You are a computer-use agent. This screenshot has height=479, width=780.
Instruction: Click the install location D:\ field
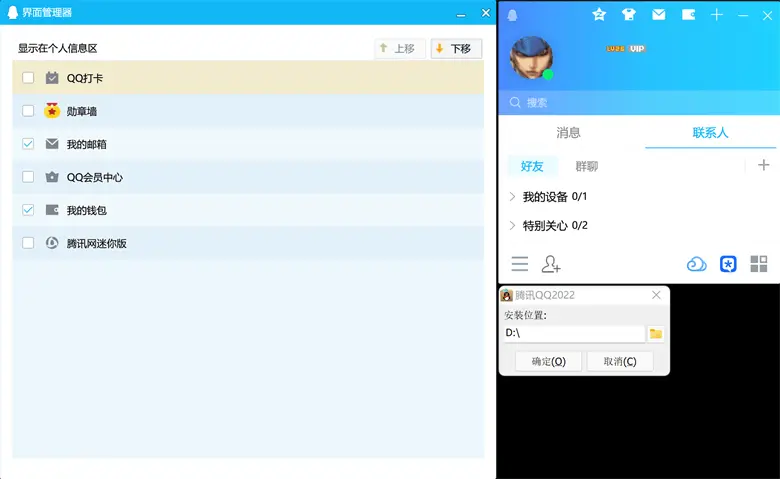pos(574,333)
